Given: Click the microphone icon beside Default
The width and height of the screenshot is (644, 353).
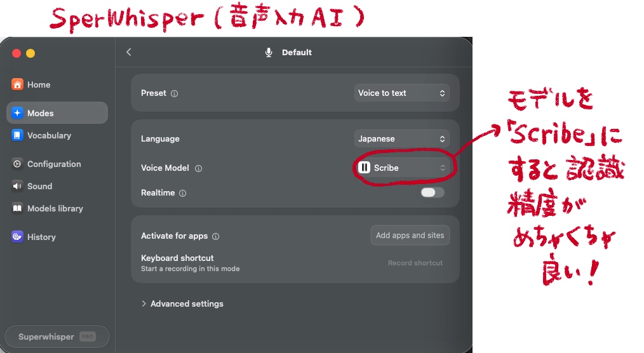Looking at the screenshot, I should click(x=269, y=53).
